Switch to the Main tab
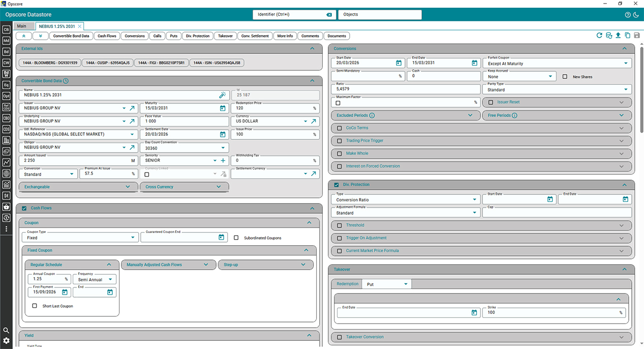The width and height of the screenshot is (644, 349). click(x=21, y=26)
